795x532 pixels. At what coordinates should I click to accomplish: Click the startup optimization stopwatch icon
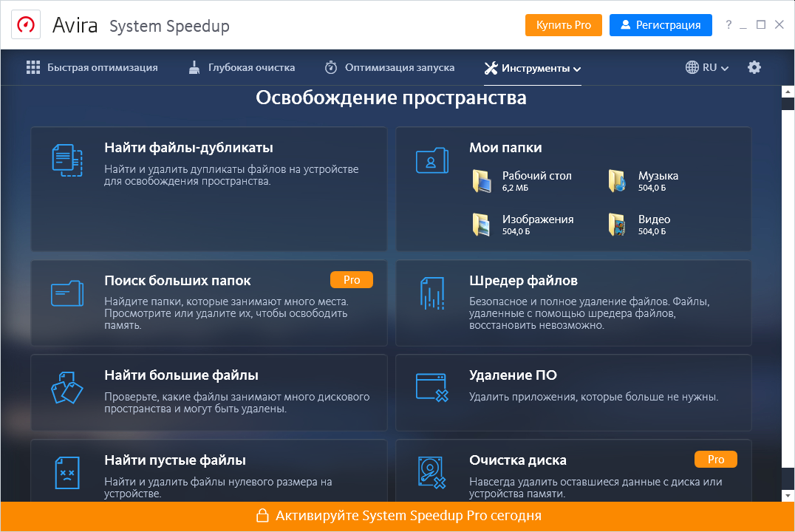331,67
